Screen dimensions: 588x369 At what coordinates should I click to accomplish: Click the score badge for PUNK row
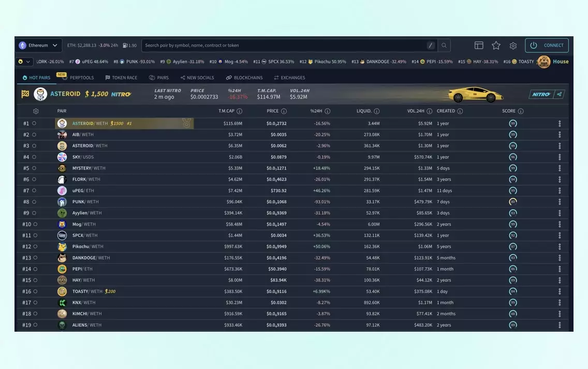click(x=513, y=202)
